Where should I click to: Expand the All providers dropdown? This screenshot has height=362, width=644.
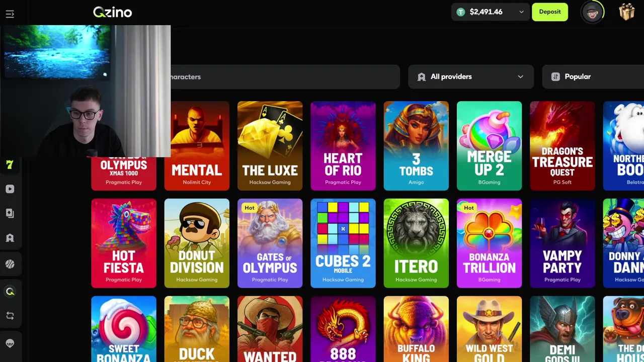tap(471, 77)
